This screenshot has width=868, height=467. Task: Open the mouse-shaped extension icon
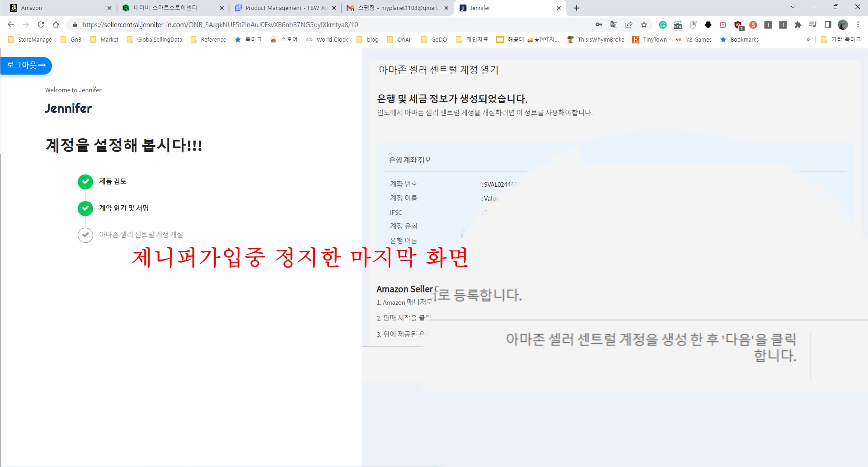(693, 25)
